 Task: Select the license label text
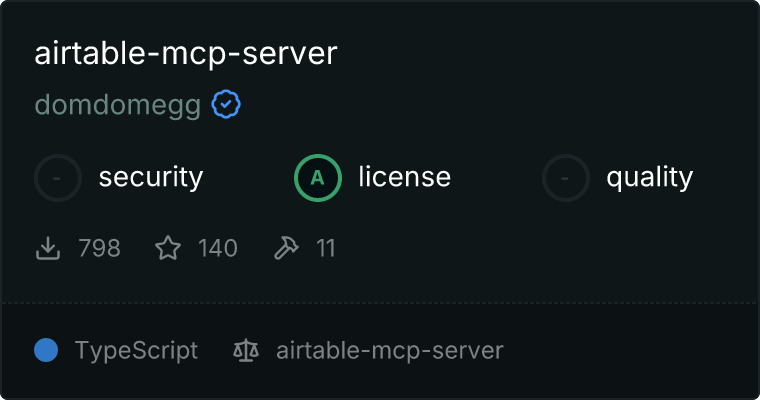pos(405,176)
